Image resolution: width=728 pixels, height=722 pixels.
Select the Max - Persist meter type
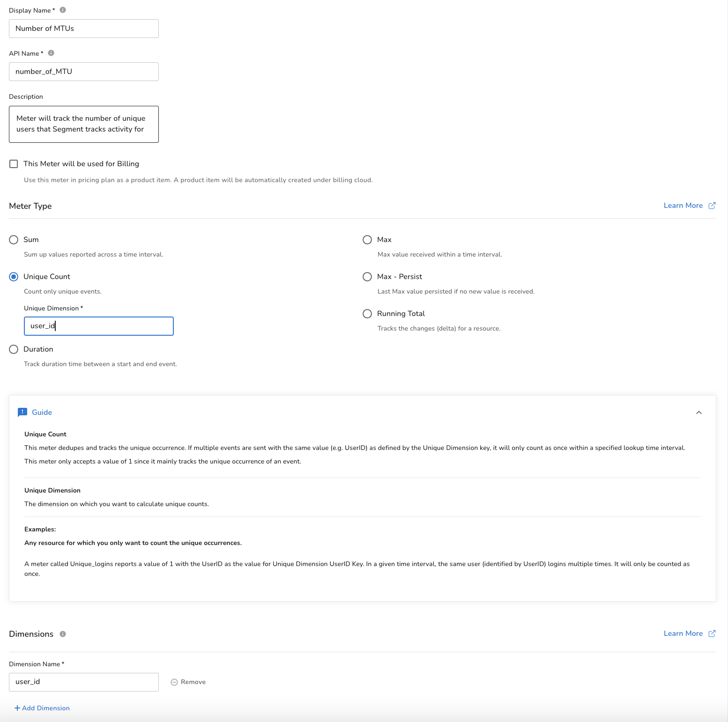[x=367, y=277]
